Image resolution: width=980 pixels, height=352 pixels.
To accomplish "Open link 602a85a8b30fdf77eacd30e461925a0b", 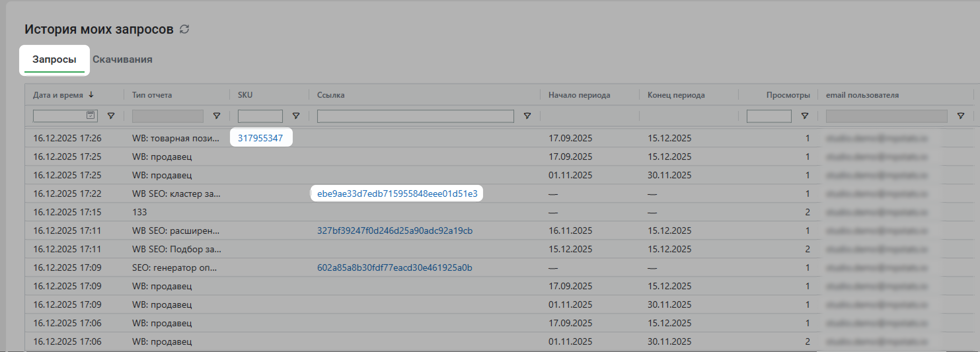I will 395,267.
